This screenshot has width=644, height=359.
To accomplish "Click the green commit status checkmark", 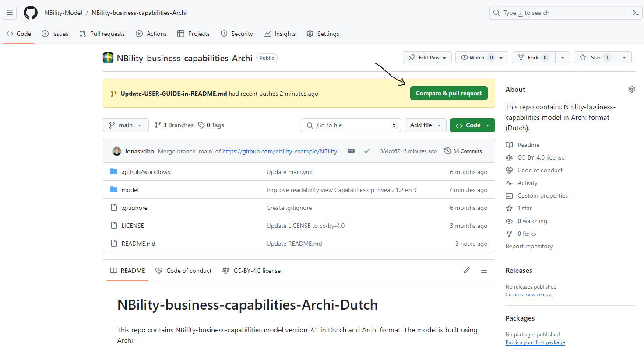I will (x=367, y=151).
